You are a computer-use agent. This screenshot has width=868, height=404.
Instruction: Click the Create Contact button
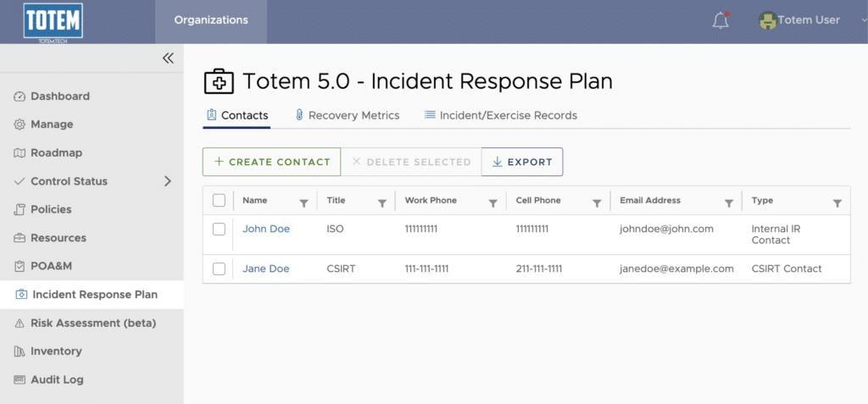[272, 162]
